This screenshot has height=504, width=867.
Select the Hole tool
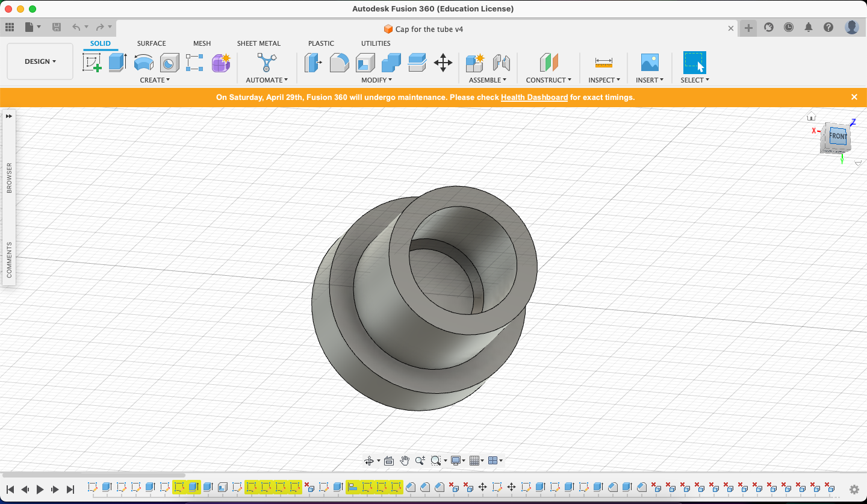point(169,63)
